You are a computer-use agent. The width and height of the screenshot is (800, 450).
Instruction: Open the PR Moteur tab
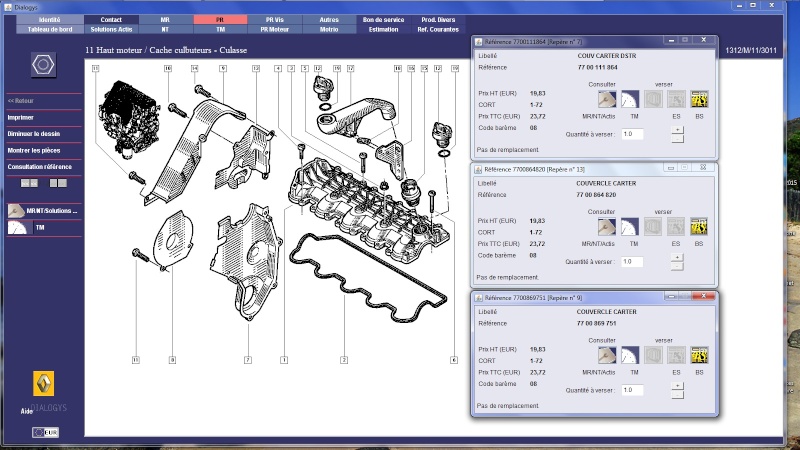coord(275,29)
